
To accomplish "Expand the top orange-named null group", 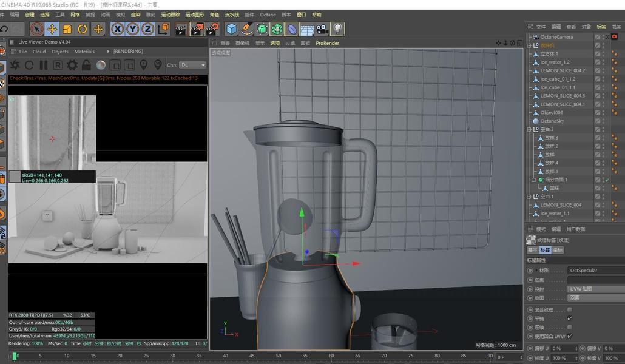I will pos(529,45).
